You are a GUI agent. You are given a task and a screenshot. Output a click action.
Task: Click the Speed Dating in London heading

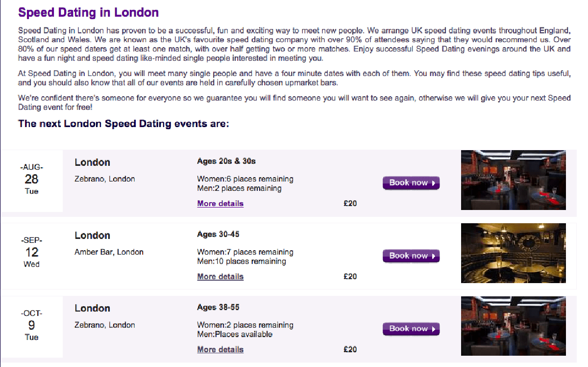point(88,12)
